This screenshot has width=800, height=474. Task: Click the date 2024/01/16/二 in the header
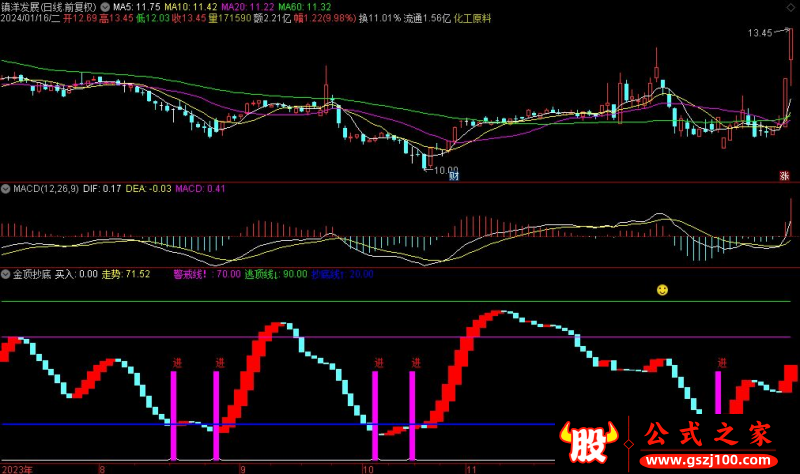click(x=31, y=18)
